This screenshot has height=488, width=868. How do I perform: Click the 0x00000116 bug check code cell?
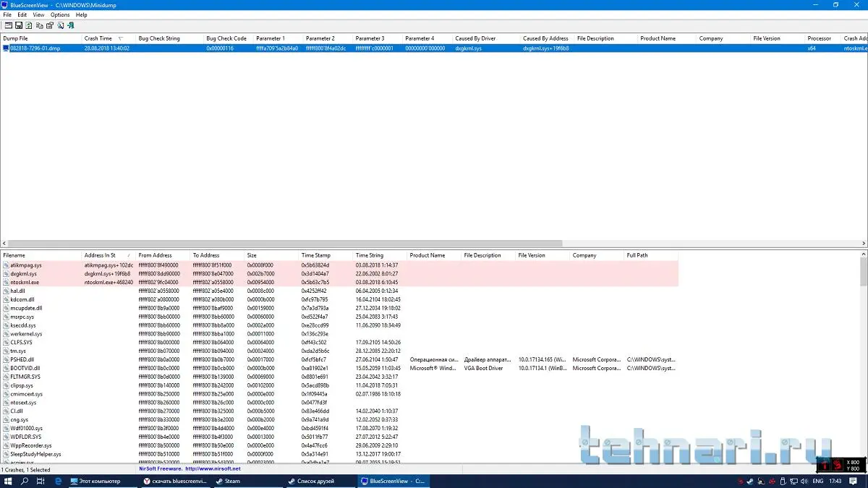coord(220,48)
